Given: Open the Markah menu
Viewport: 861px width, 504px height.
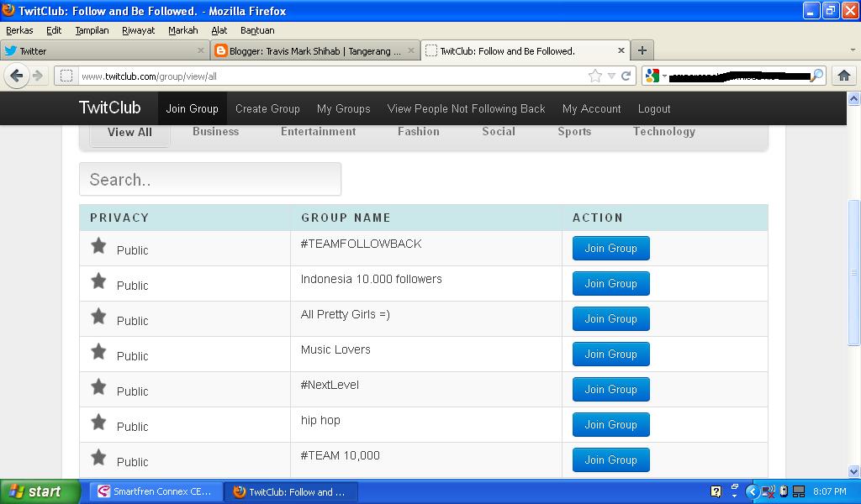Looking at the screenshot, I should pyautogui.click(x=182, y=30).
